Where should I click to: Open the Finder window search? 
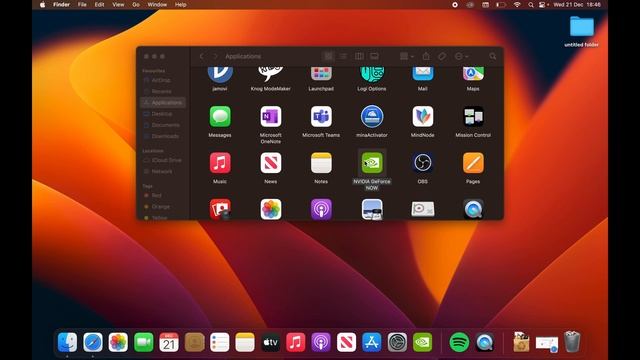493,56
